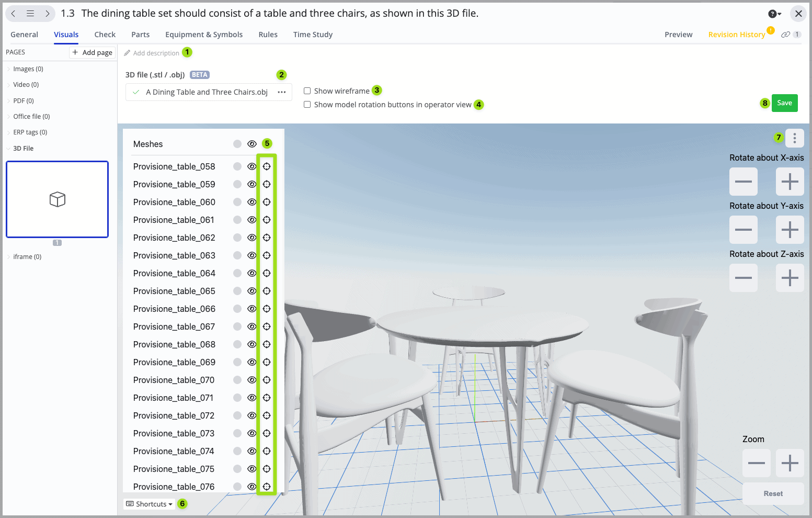Open the kebab menu in the 3D viewer
This screenshot has width=812, height=518.
[794, 138]
